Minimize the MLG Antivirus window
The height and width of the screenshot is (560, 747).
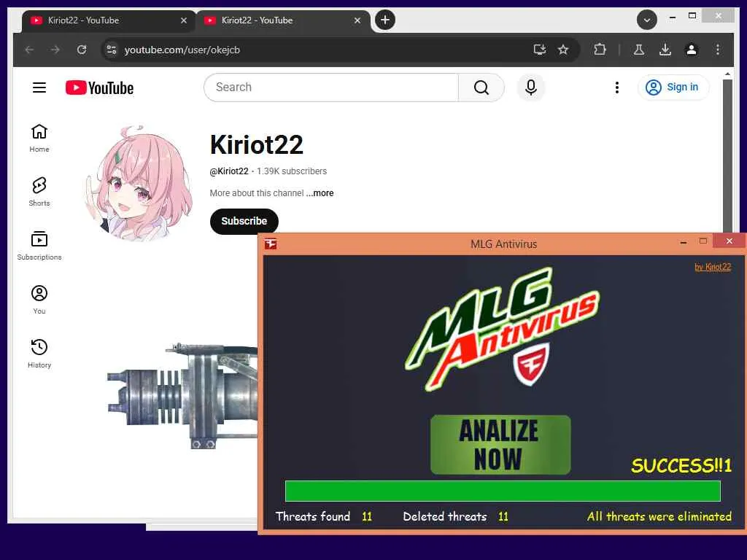tap(683, 242)
